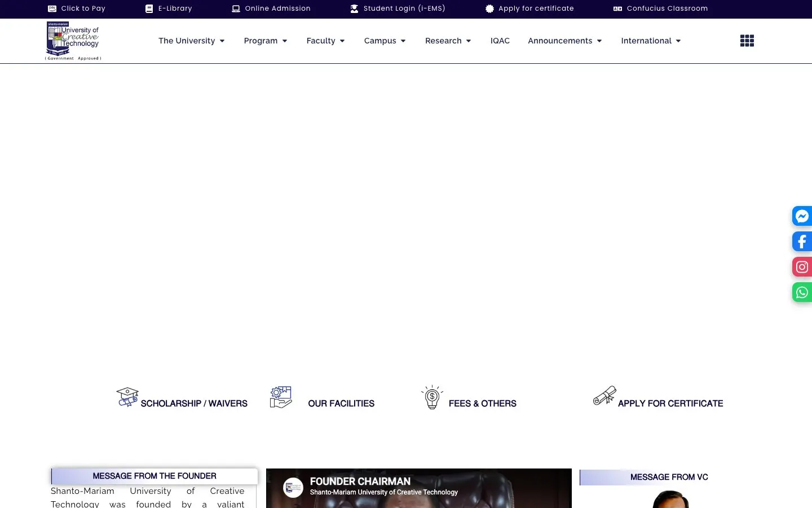
Task: Select Apply for certificate in top bar
Action: [x=536, y=8]
